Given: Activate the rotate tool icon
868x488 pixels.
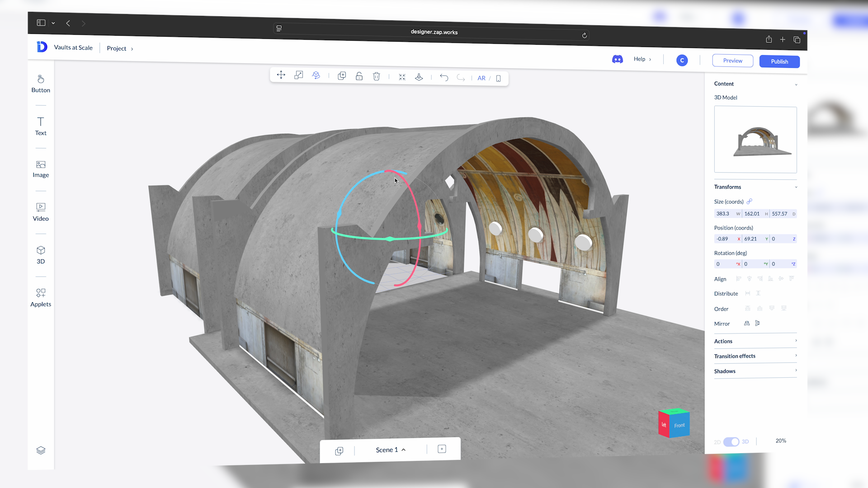Looking at the screenshot, I should [316, 75].
